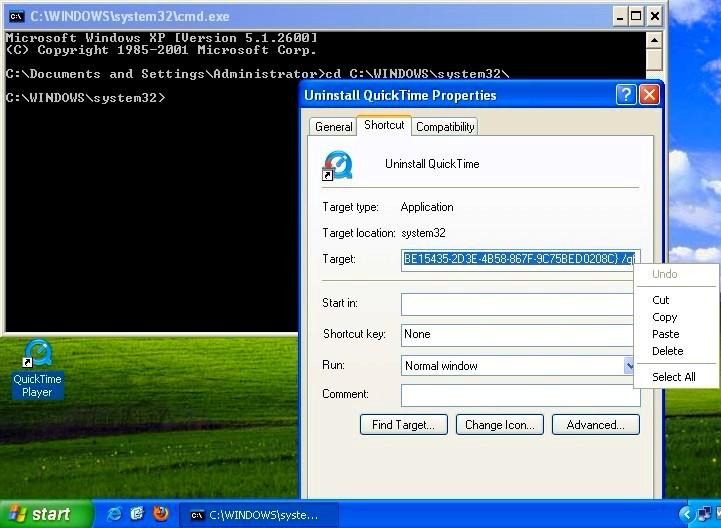Click the Start button
This screenshot has height=528, width=721.
click(46, 514)
